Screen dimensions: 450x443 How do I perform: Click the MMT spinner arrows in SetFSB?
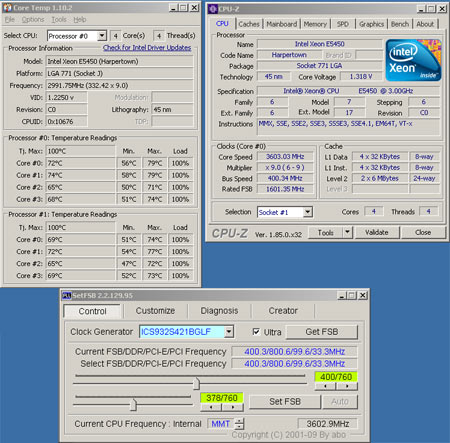[239, 424]
